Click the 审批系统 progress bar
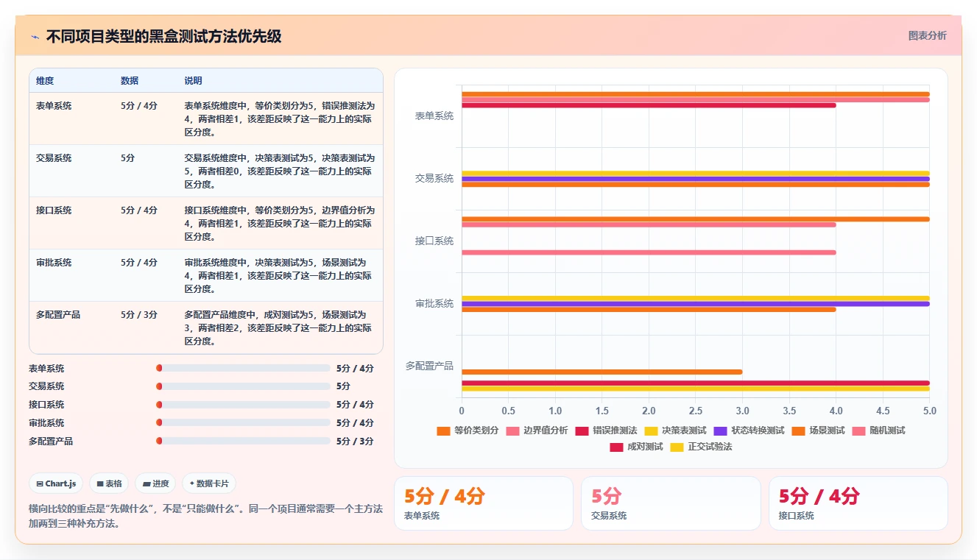Viewport: 977px width, 560px height. pos(243,422)
